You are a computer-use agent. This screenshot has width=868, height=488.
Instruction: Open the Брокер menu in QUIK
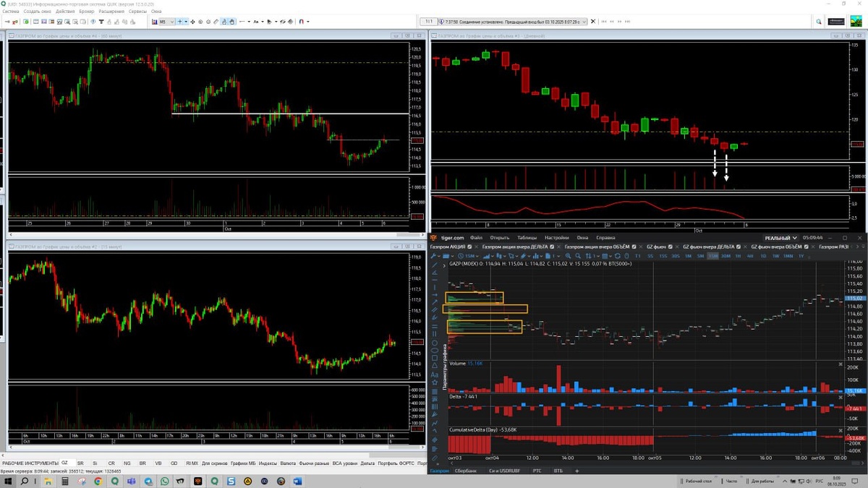(x=87, y=12)
